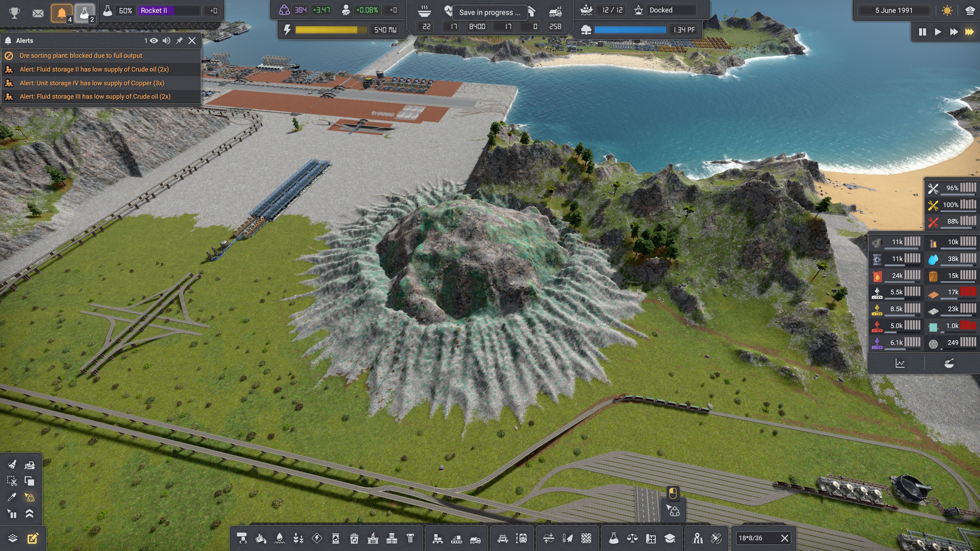Open the farming crops build category

[298, 539]
